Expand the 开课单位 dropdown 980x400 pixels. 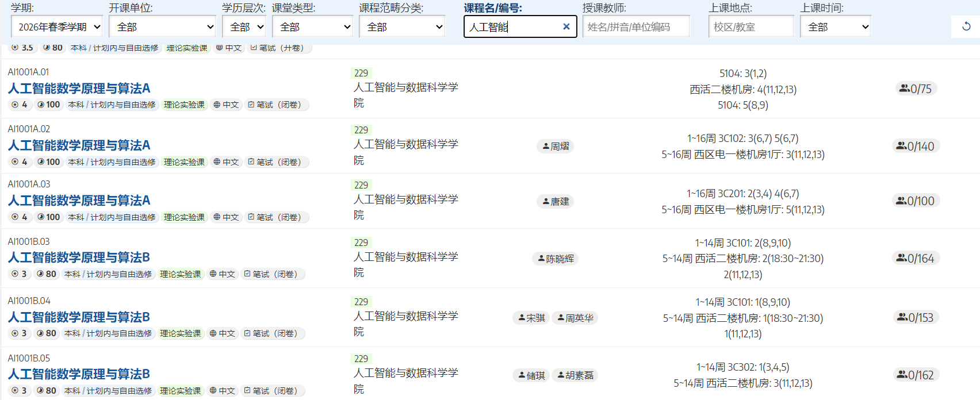tap(162, 27)
